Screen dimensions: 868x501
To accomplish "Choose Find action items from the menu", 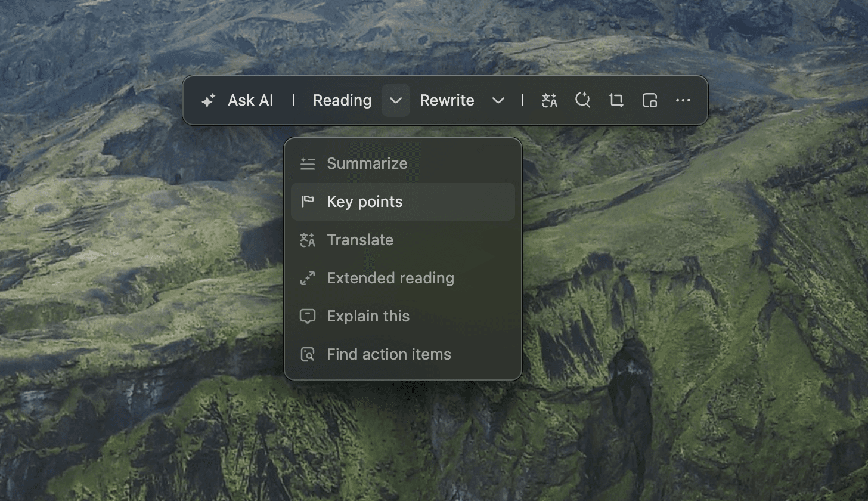I will point(389,354).
